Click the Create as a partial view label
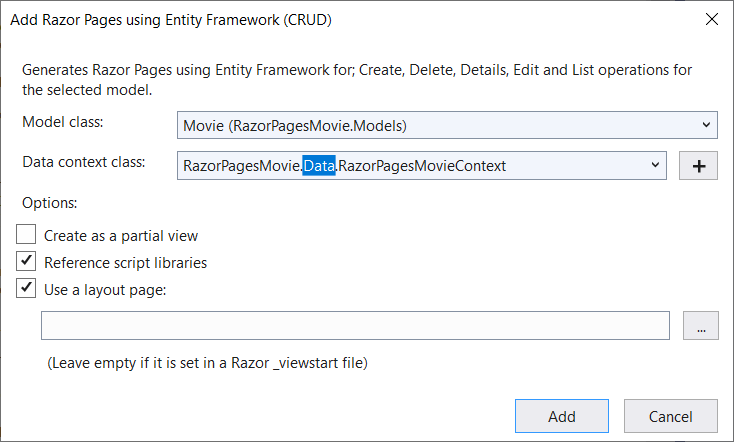The height and width of the screenshot is (442, 734). pyautogui.click(x=121, y=236)
